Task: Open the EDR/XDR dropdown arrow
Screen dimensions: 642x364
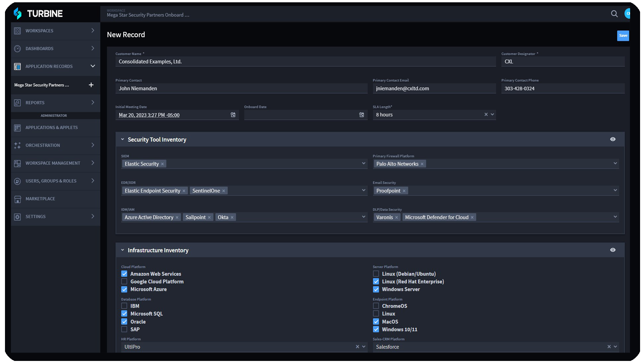Action: [364, 190]
